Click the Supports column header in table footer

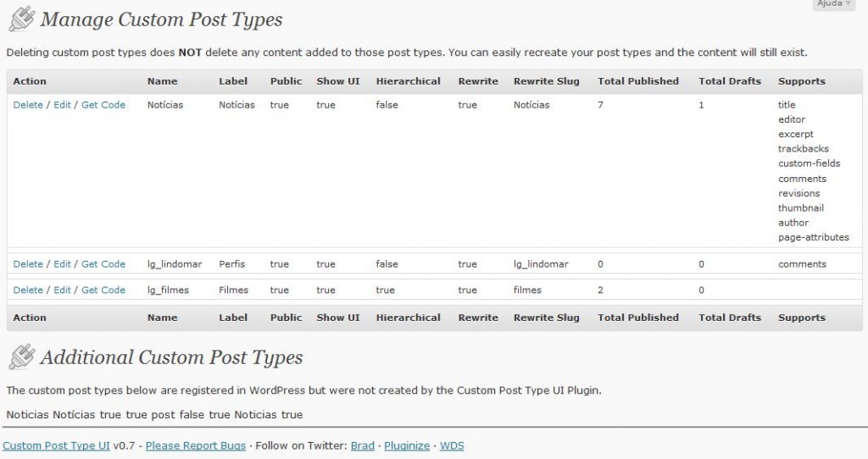[x=802, y=318]
